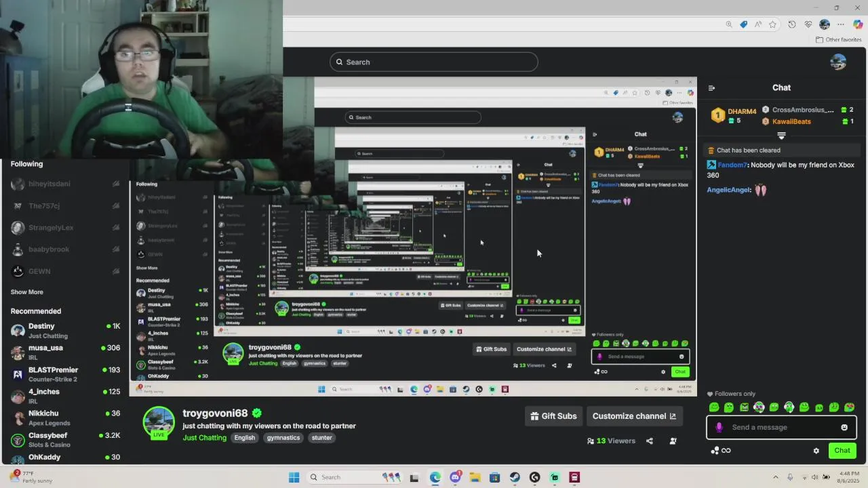Click the English language tag

244,438
